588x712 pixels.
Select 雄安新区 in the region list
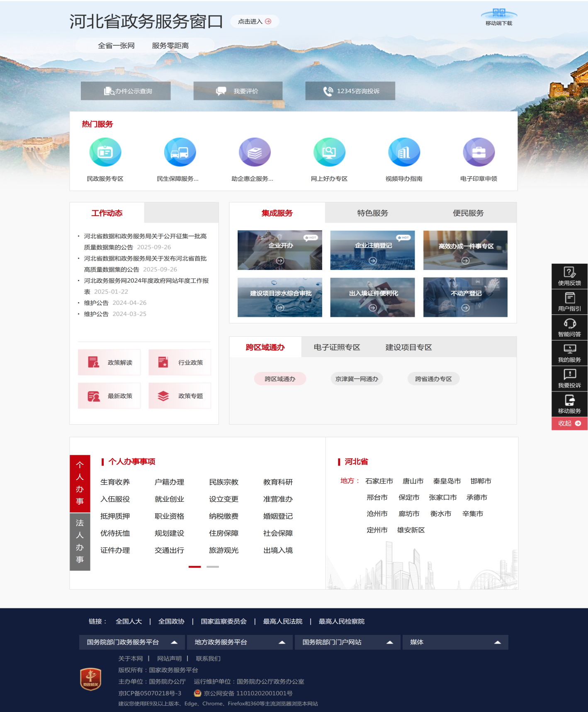point(411,530)
